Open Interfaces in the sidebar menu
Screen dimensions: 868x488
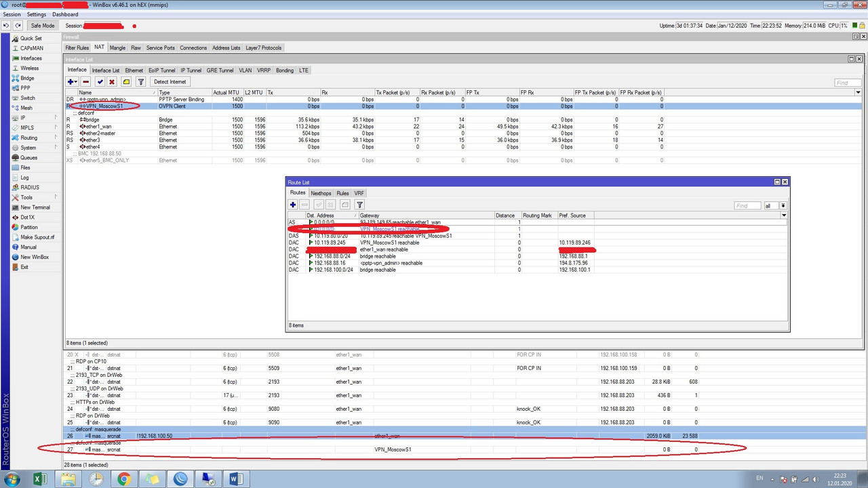click(31, 58)
